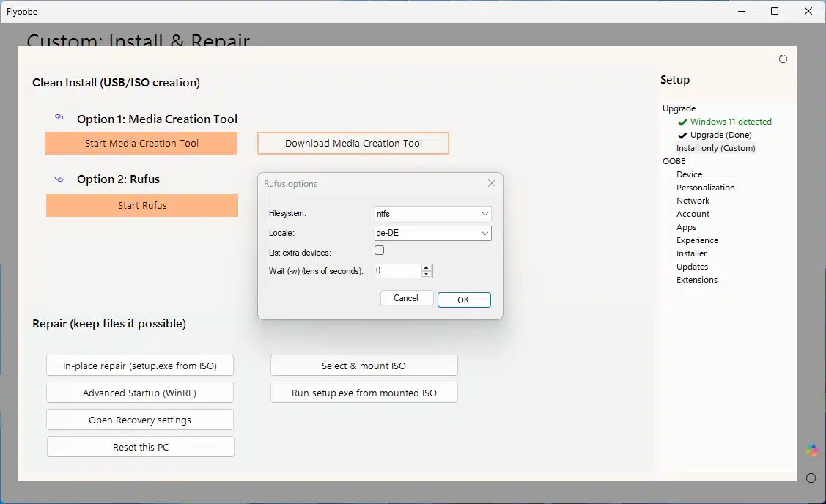The height and width of the screenshot is (504, 826).
Task: Close the Rufus options dialog
Action: tap(492, 183)
